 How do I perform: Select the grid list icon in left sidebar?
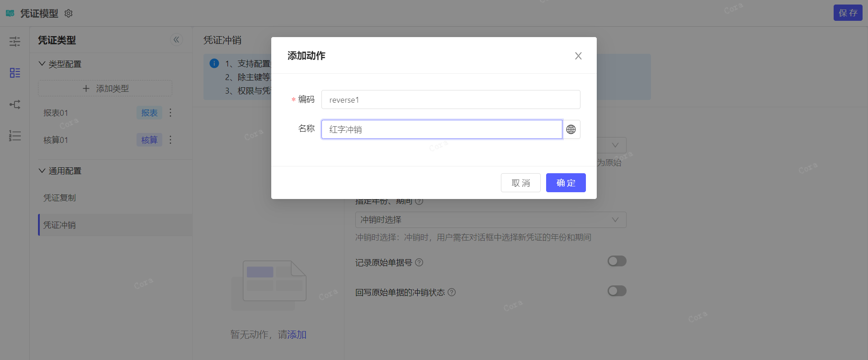point(15,73)
